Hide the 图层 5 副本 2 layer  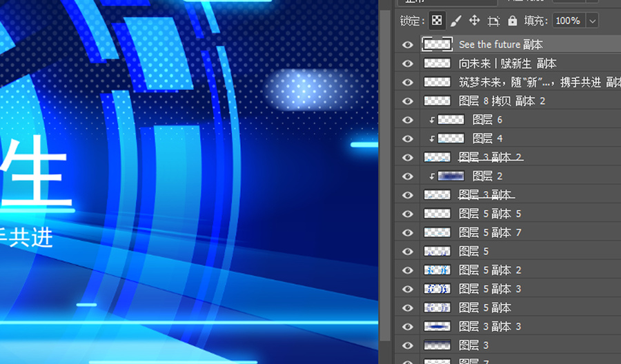(x=408, y=270)
